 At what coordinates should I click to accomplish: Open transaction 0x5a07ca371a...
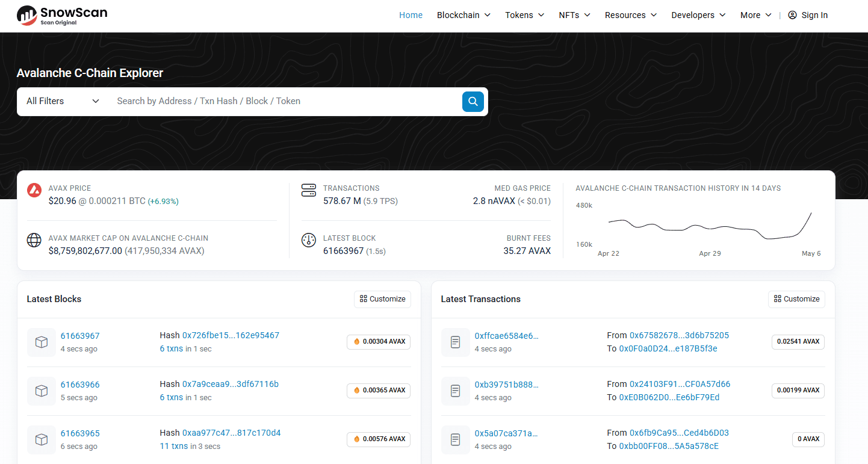click(x=506, y=433)
